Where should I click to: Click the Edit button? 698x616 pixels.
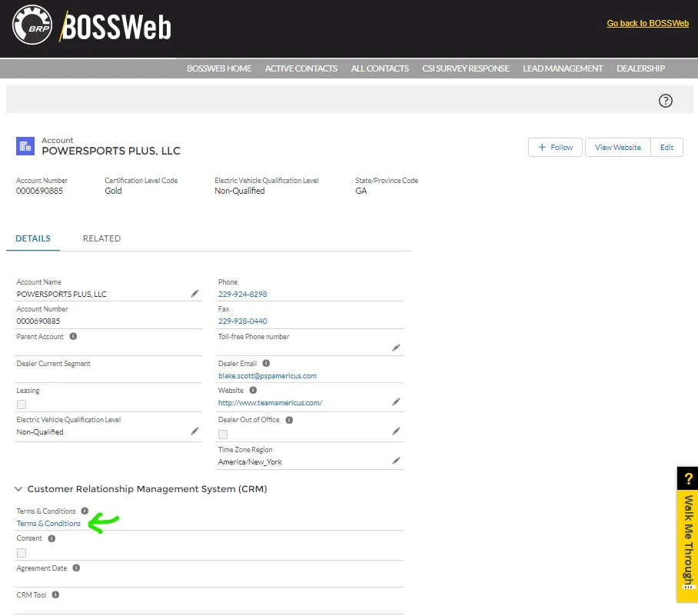[x=666, y=147]
